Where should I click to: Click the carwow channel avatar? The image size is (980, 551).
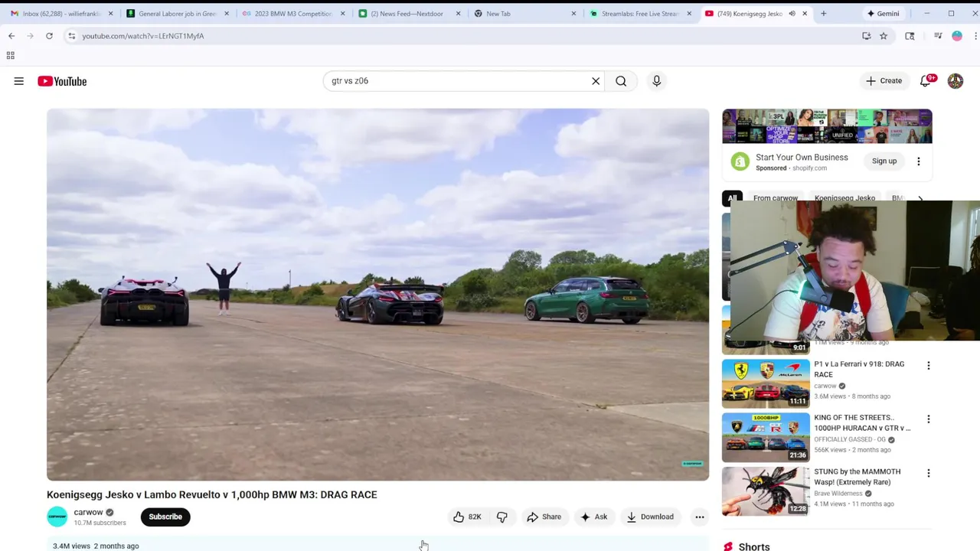[x=57, y=517]
